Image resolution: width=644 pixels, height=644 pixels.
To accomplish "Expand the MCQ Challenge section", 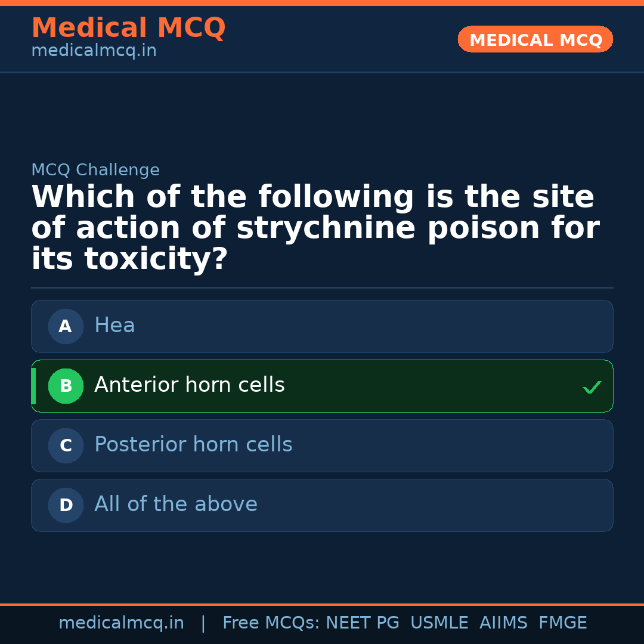I will point(95,170).
